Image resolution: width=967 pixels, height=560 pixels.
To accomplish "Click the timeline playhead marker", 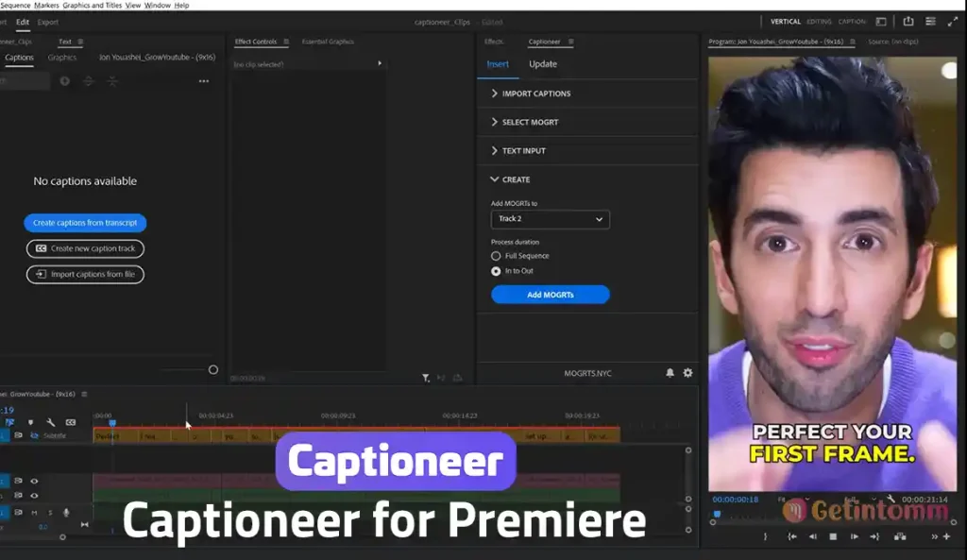I will 112,422.
